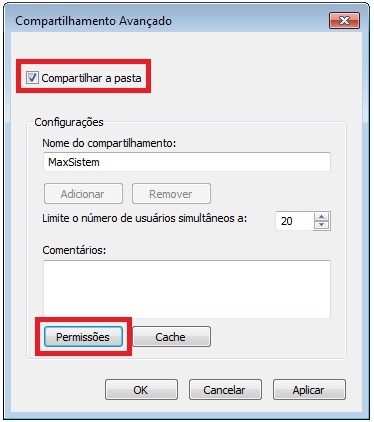Open the Permissões dialog
374x422 pixels.
(x=83, y=337)
